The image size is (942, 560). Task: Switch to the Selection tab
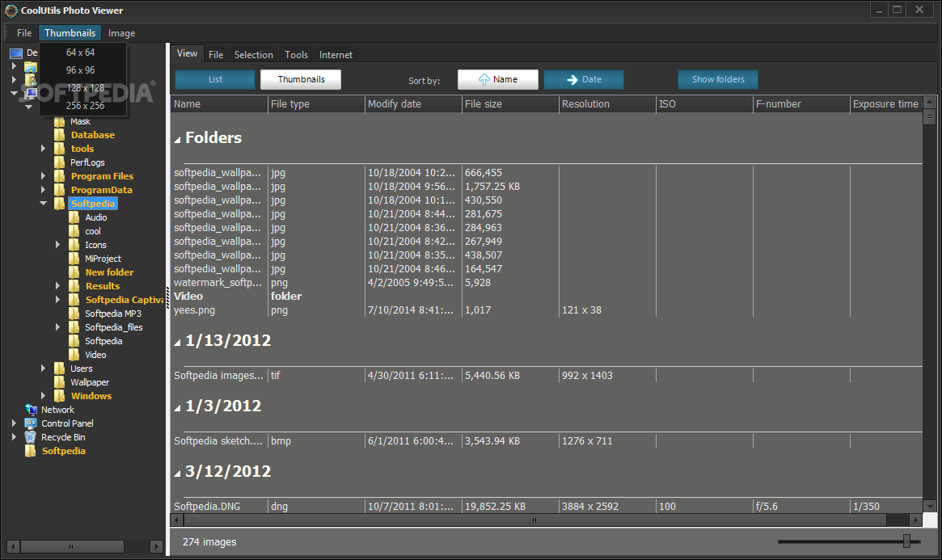(x=254, y=55)
